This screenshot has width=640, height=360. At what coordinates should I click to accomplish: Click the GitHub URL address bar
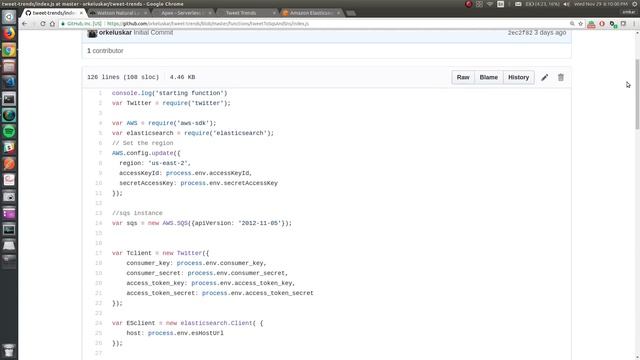[x=314, y=24]
